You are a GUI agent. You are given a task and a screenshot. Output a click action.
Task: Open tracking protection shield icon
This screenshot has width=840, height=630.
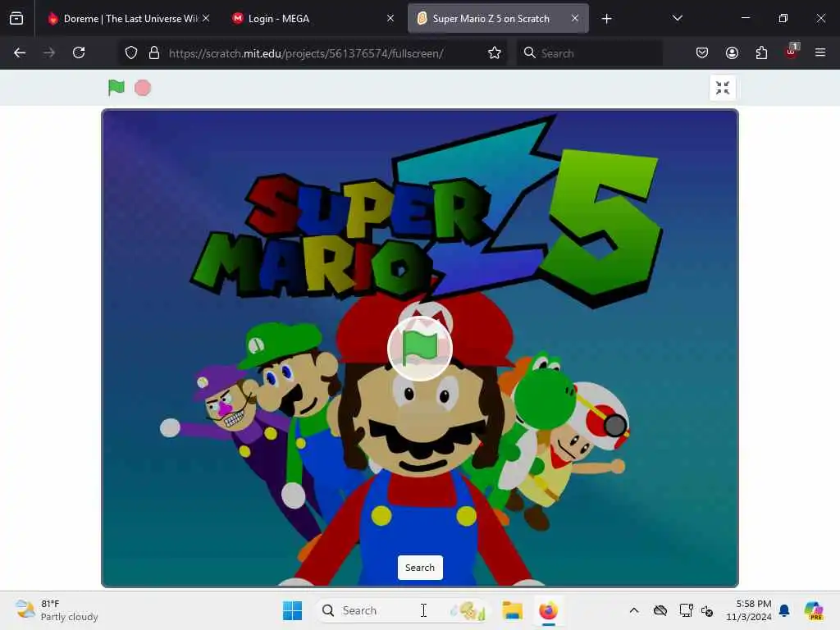pos(131,52)
